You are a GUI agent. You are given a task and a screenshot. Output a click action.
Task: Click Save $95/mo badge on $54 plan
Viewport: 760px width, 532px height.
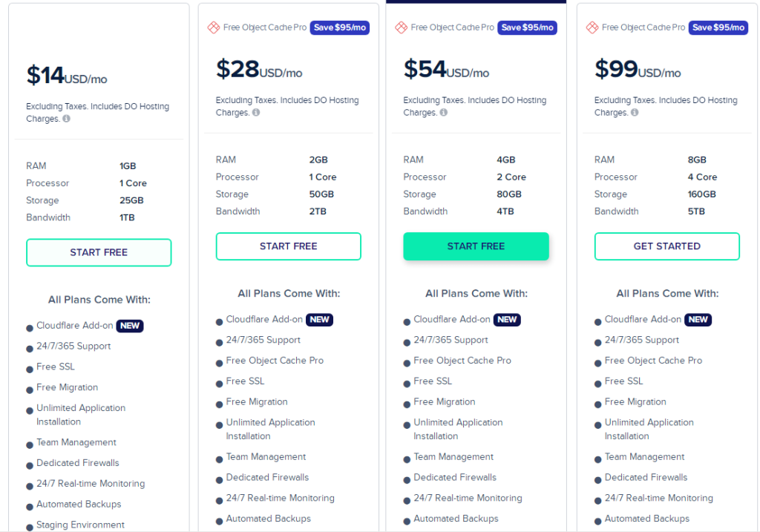(x=528, y=27)
